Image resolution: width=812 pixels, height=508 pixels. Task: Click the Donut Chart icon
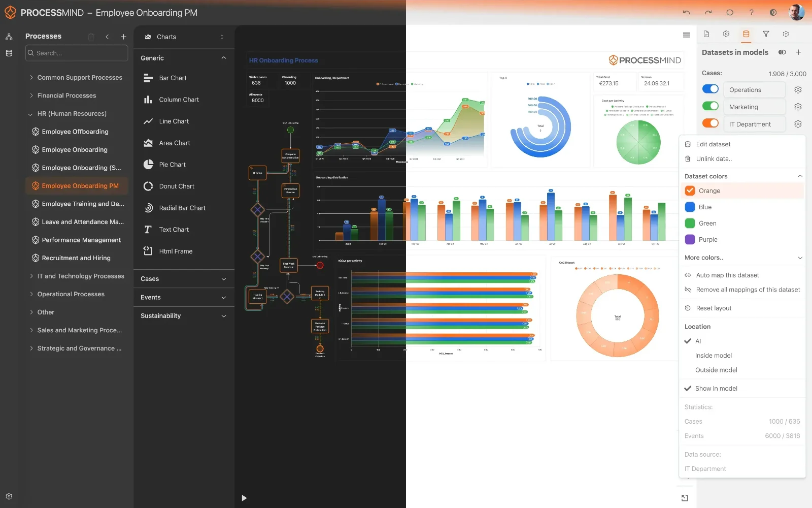coord(148,186)
